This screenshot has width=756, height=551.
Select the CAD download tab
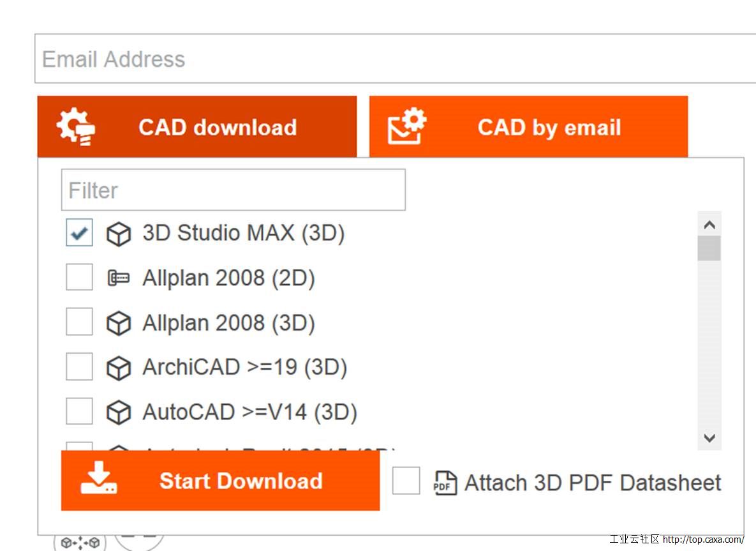point(197,126)
